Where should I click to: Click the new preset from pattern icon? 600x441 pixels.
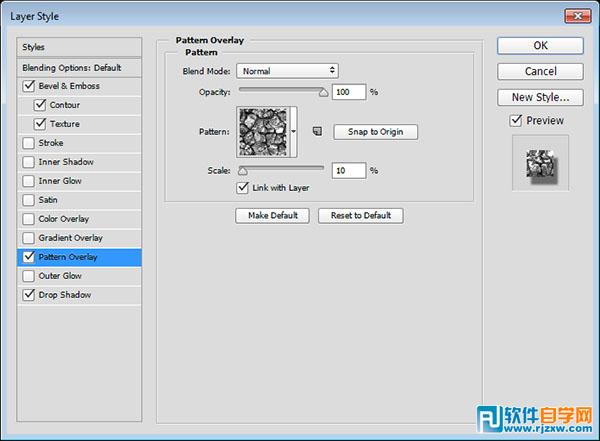(x=317, y=131)
